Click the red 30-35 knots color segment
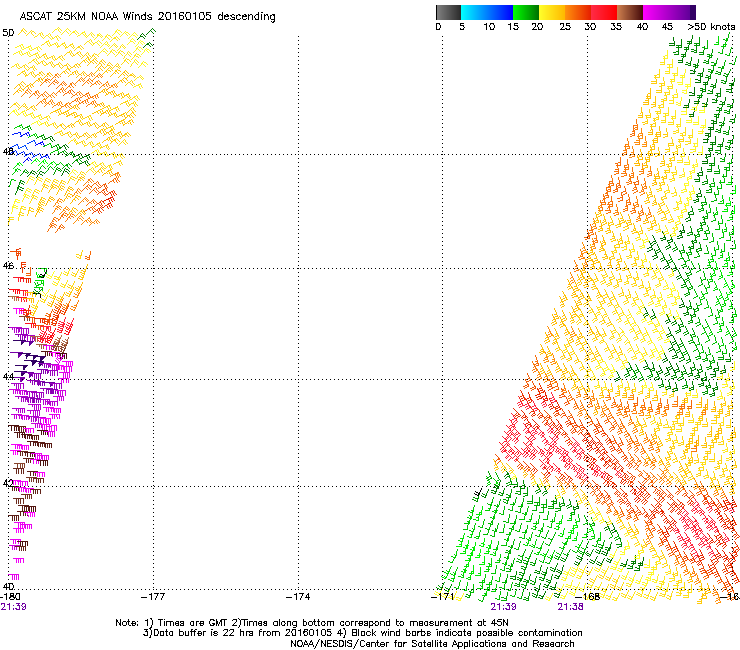Screen dimensions: 740x650 604,12
